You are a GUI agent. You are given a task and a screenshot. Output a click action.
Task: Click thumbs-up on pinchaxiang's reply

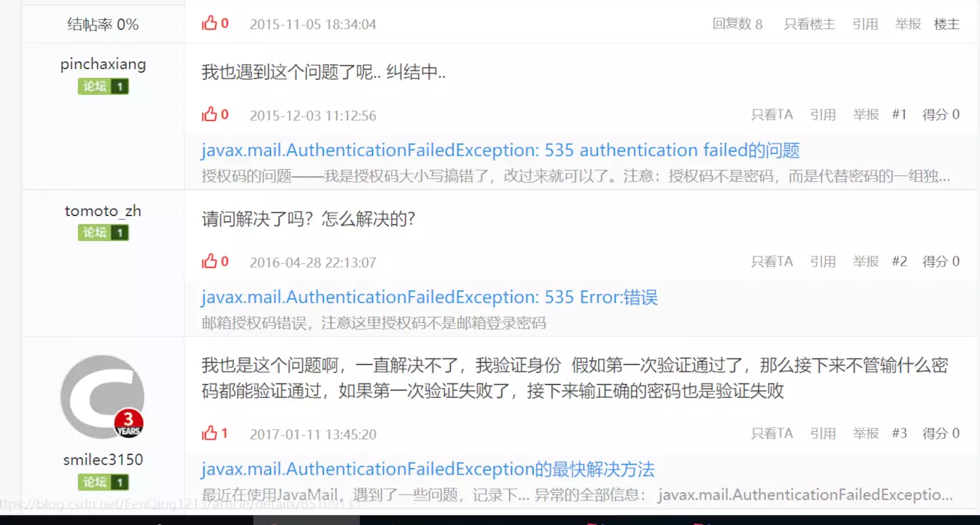click(210, 115)
